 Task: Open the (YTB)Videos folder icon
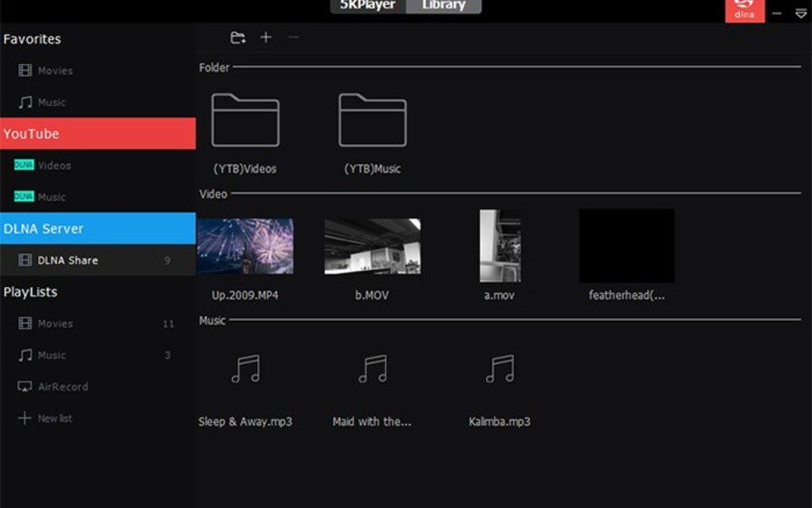pyautogui.click(x=246, y=120)
